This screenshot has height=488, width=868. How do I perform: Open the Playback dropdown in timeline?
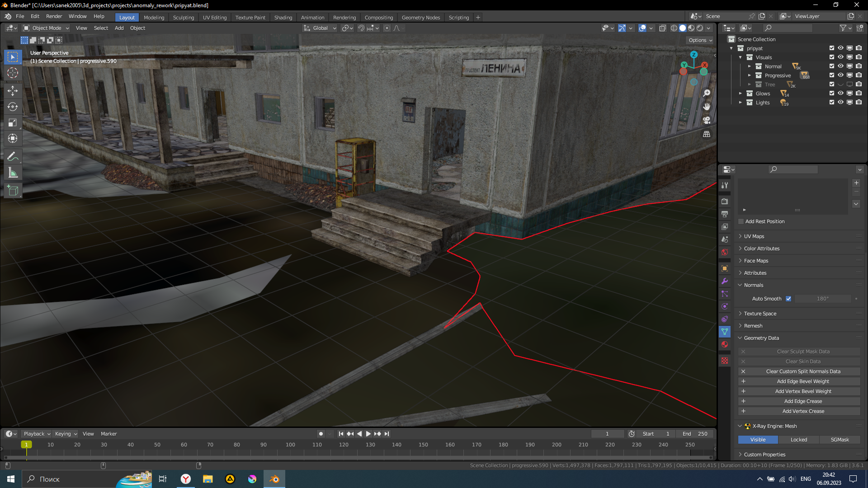tap(36, 434)
